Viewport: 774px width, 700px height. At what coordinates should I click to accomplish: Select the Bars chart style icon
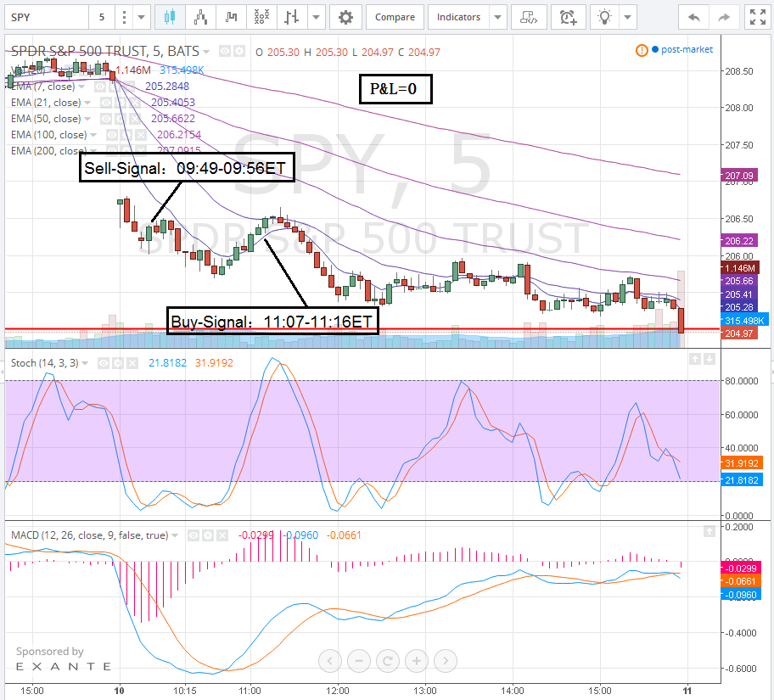point(292,17)
